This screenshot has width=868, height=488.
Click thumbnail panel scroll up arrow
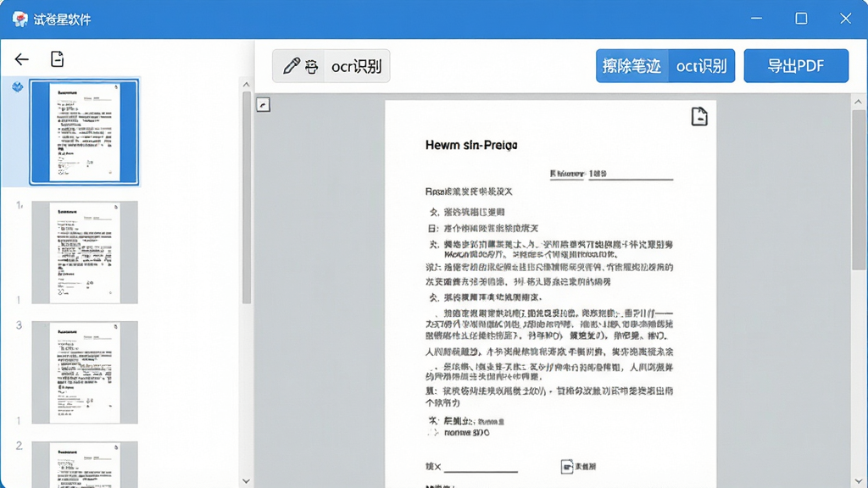click(247, 85)
